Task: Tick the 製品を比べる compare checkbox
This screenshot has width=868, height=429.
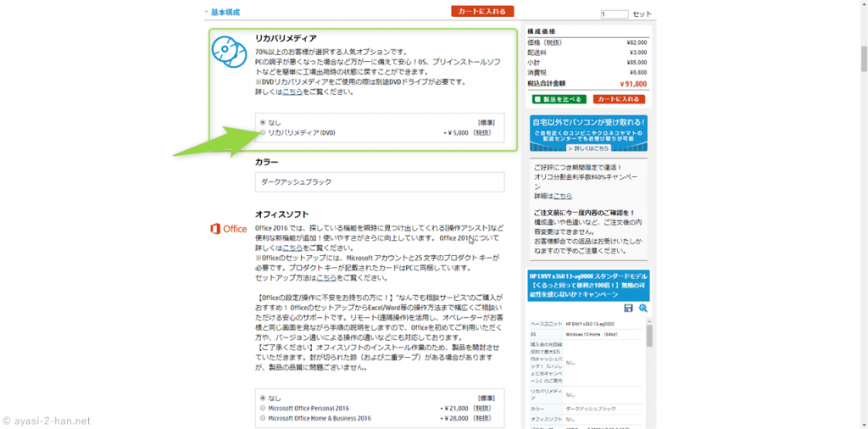Action: (536, 99)
